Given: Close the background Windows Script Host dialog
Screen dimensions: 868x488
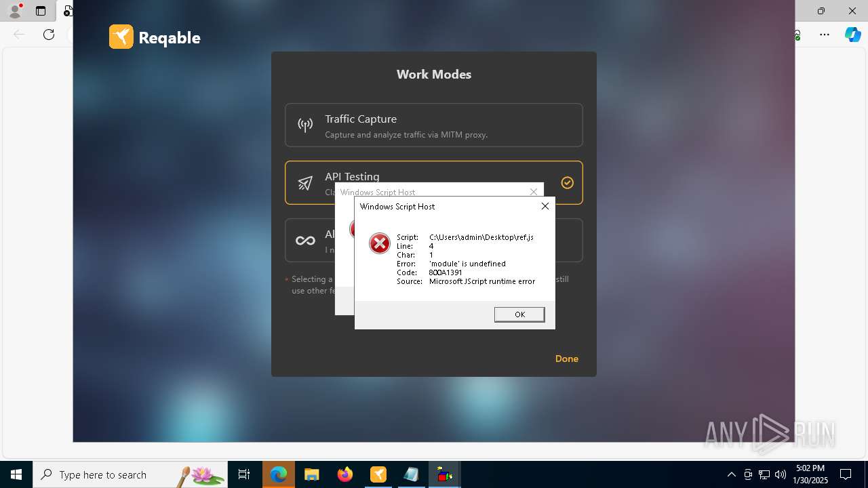Looking at the screenshot, I should [x=534, y=192].
